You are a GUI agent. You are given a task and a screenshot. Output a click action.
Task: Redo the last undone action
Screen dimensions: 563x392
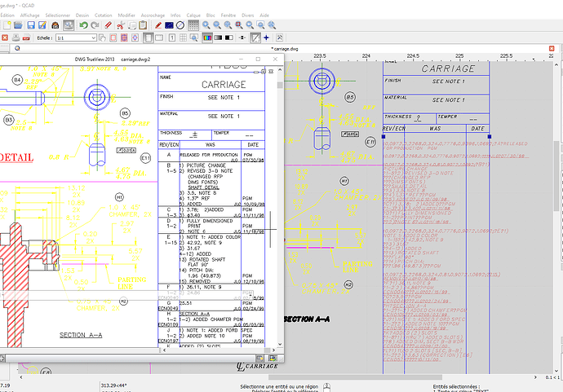pyautogui.click(x=95, y=25)
